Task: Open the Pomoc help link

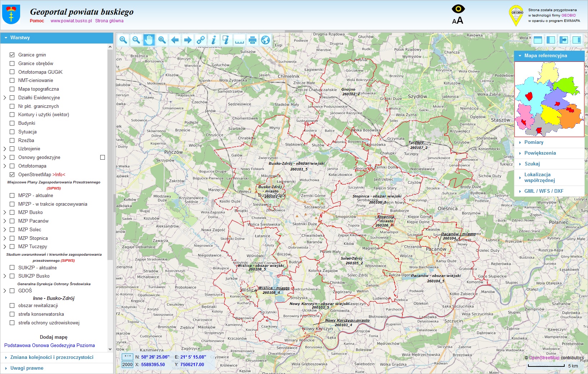Action: pos(37,21)
